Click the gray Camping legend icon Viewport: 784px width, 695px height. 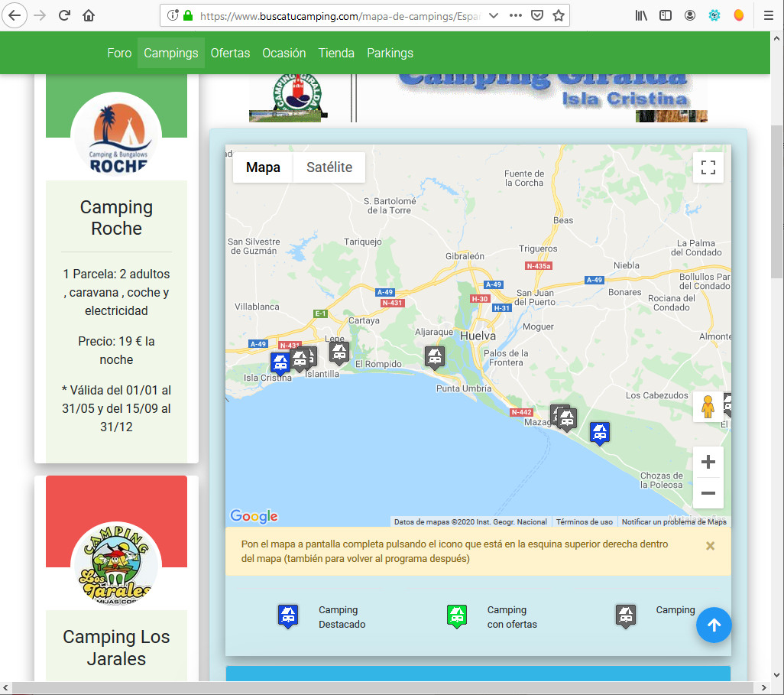point(626,616)
